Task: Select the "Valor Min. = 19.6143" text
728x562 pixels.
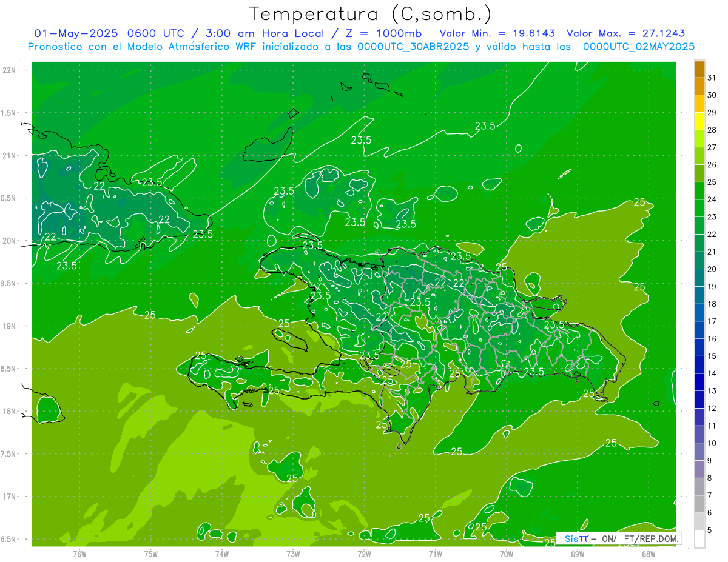Action: pyautogui.click(x=497, y=33)
